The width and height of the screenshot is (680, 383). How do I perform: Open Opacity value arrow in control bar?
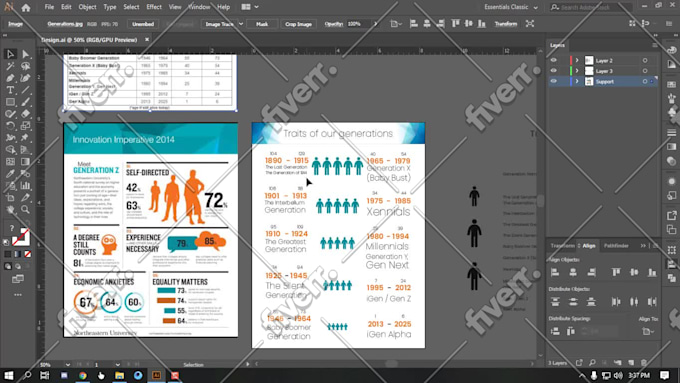(x=375, y=24)
